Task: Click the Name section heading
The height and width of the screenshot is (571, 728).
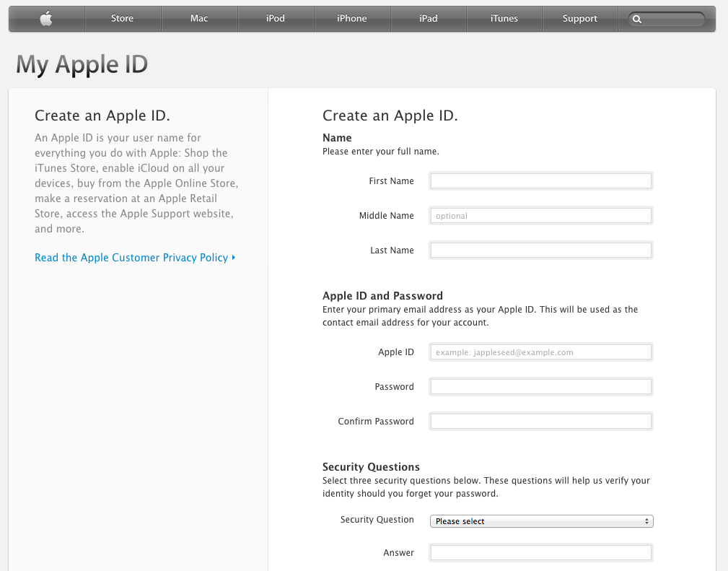Action: [337, 138]
